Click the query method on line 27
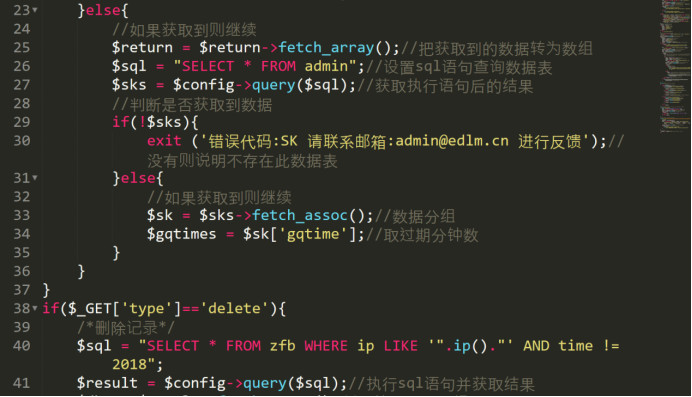This screenshot has width=692, height=397. click(x=274, y=85)
